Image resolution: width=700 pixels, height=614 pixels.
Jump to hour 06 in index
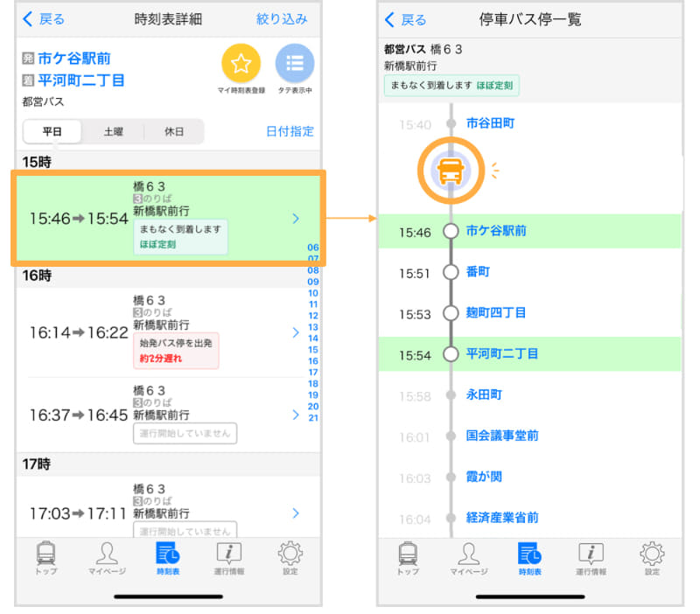click(313, 248)
